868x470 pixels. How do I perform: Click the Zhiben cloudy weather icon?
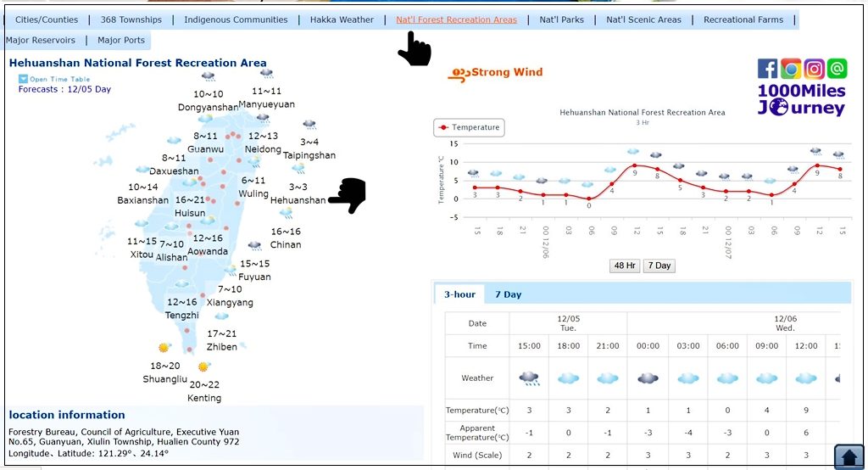[221, 316]
